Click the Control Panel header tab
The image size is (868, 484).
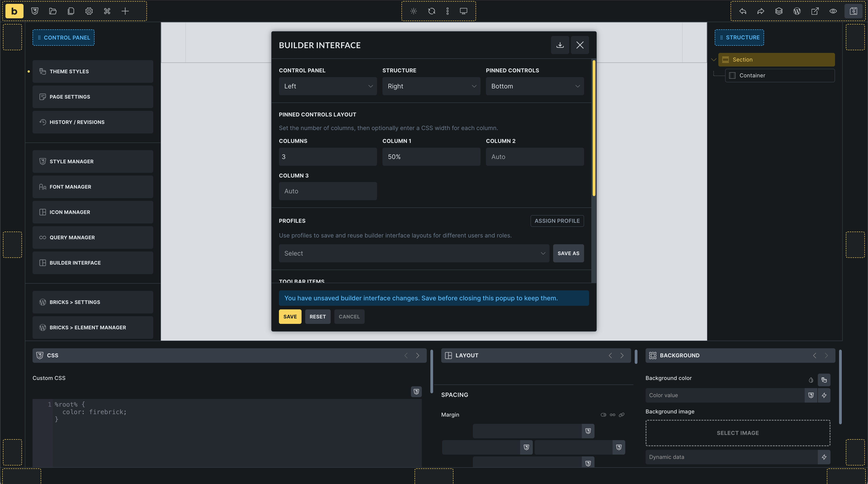63,37
